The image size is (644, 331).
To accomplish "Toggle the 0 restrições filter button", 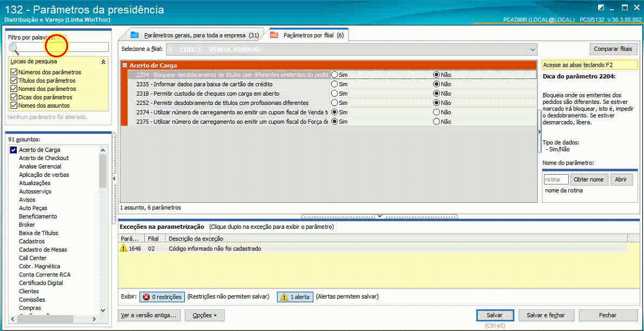I will coord(162,296).
